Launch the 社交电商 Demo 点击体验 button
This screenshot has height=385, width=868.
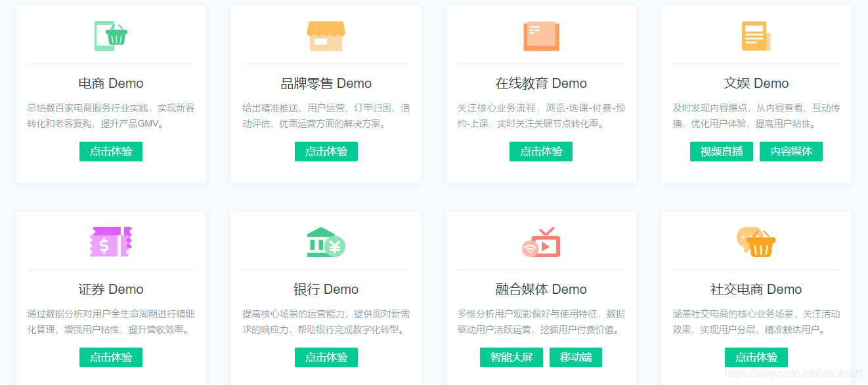click(756, 357)
